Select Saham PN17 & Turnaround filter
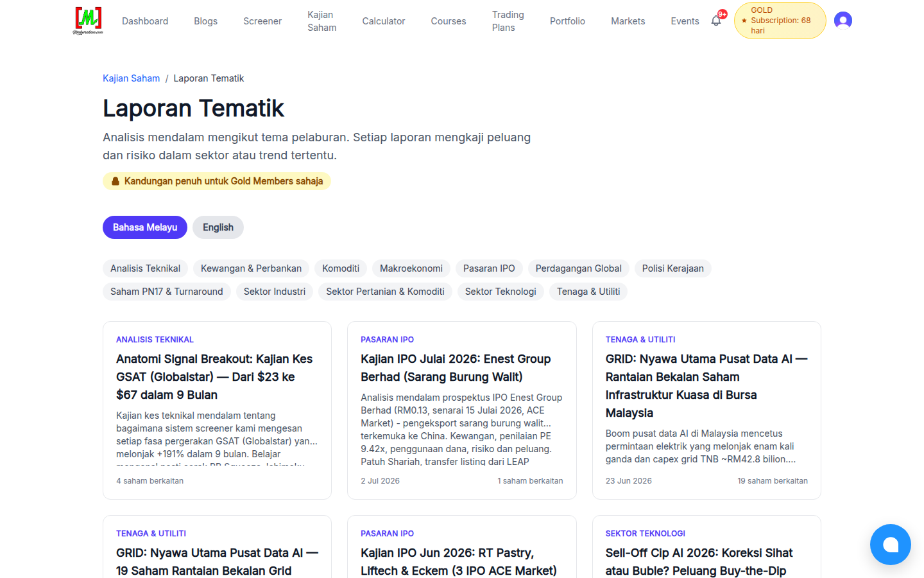The width and height of the screenshot is (924, 578). pyautogui.click(x=167, y=292)
